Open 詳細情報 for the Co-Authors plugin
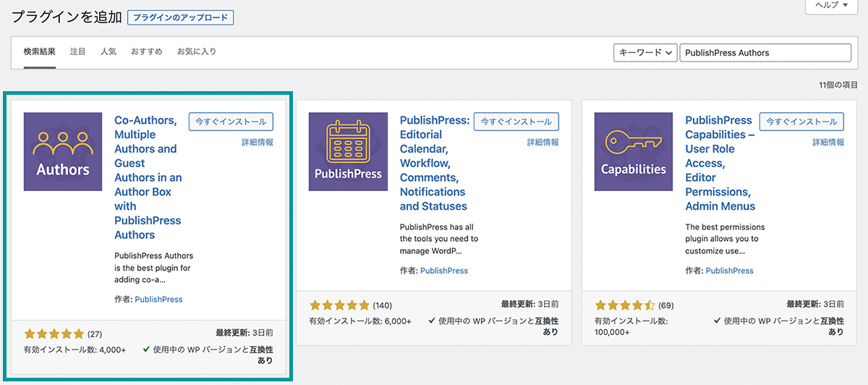 tap(258, 143)
